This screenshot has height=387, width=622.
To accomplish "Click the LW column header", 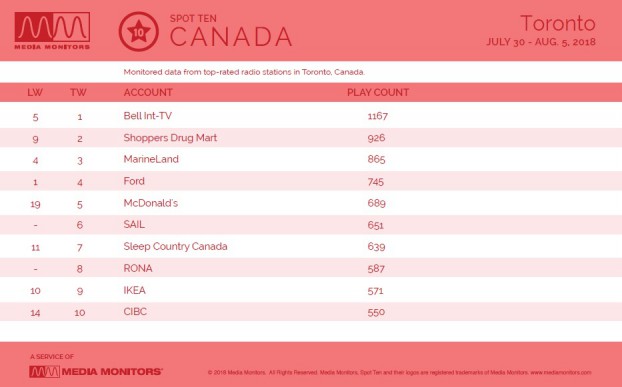I will coord(35,92).
